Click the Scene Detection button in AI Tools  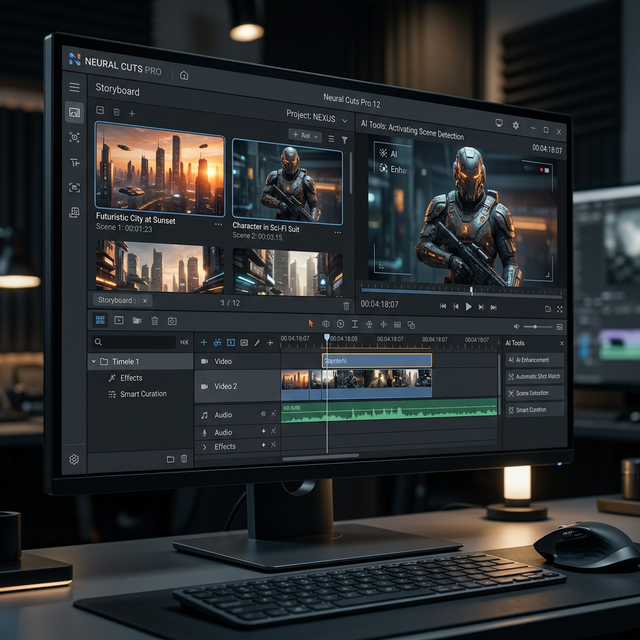(533, 393)
